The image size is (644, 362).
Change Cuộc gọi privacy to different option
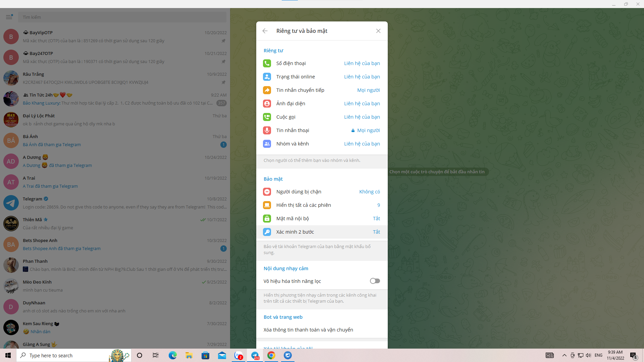pos(362,117)
